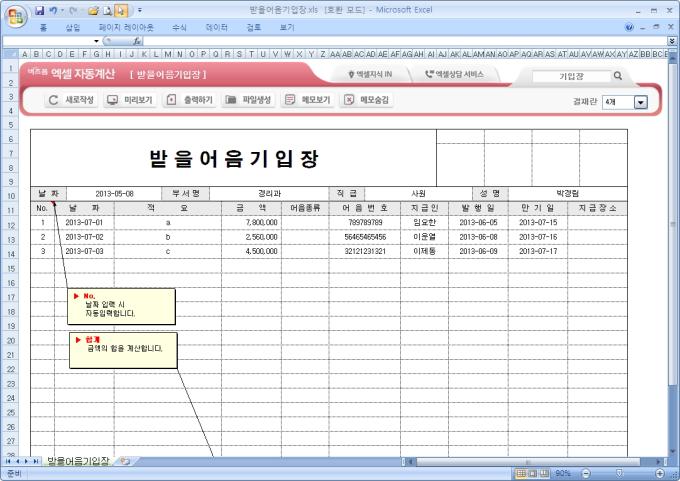Insert a new worksheet tab icon
This screenshot has height=481, width=680.
coord(125,461)
